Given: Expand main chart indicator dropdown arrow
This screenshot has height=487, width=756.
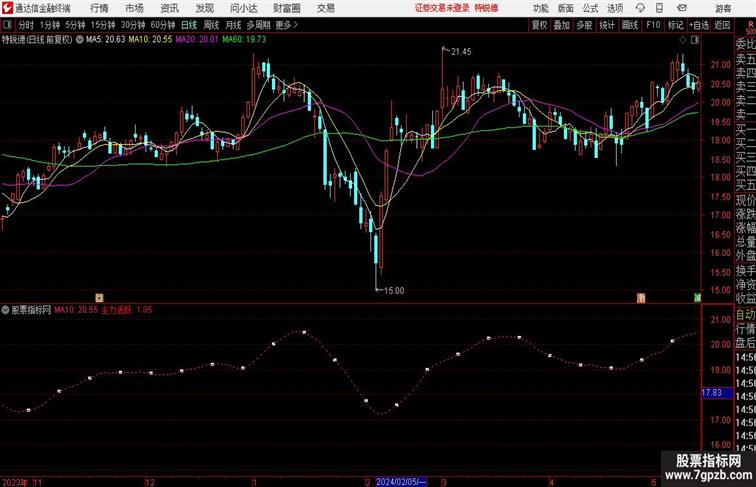Looking at the screenshot, I should 80,40.
